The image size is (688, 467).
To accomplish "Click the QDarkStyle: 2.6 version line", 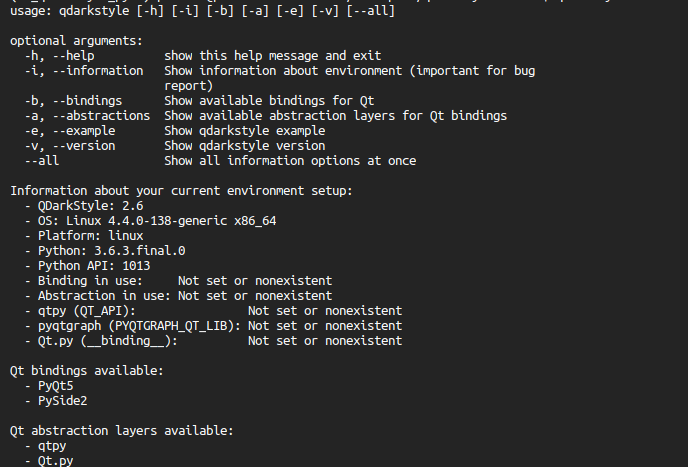I will coord(84,206).
